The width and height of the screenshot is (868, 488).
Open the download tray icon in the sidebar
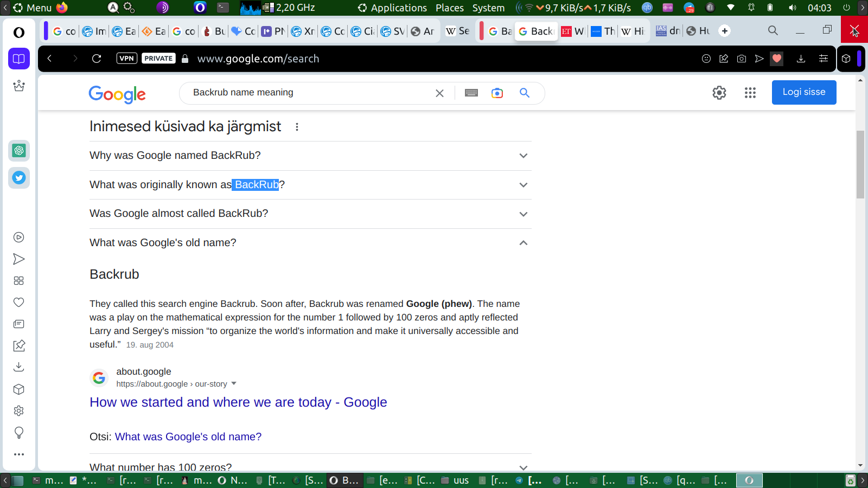19,367
